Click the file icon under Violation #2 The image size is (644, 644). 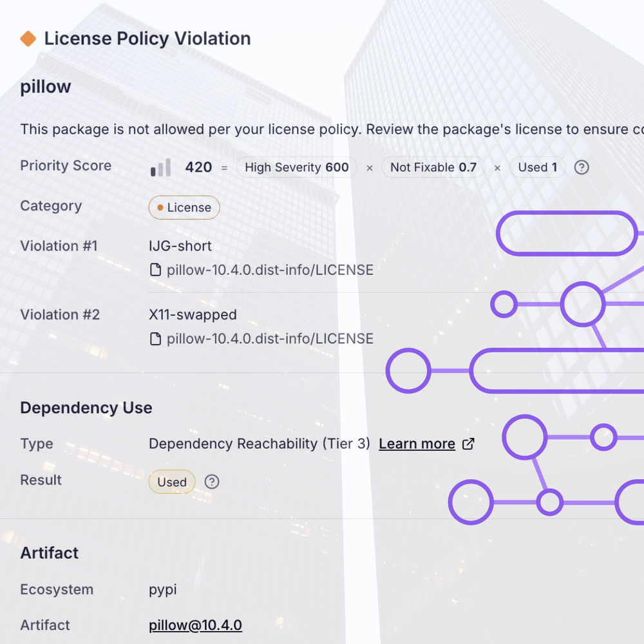click(x=156, y=339)
